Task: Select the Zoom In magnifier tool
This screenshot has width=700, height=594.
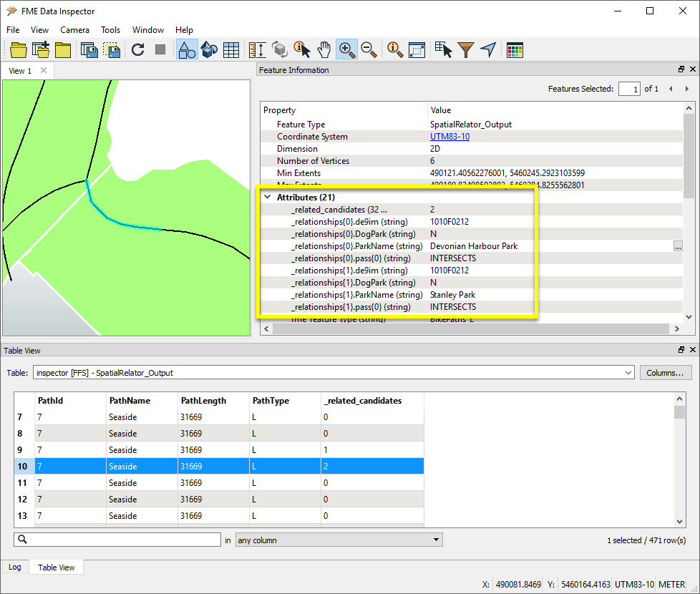Action: [347, 49]
